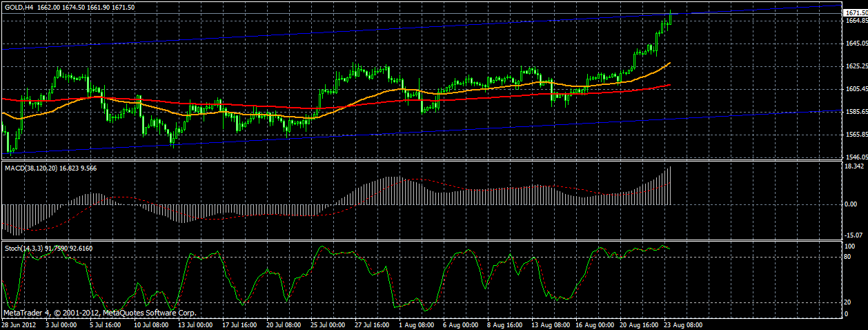Image resolution: width=868 pixels, height=330 pixels.
Task: Click the 20 Jul 08:00 time label
Action: [283, 323]
